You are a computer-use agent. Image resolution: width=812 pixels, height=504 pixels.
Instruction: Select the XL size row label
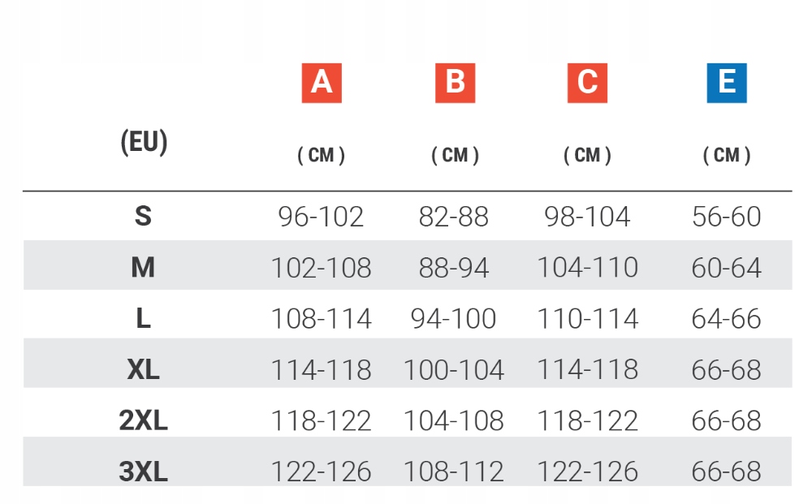point(143,369)
